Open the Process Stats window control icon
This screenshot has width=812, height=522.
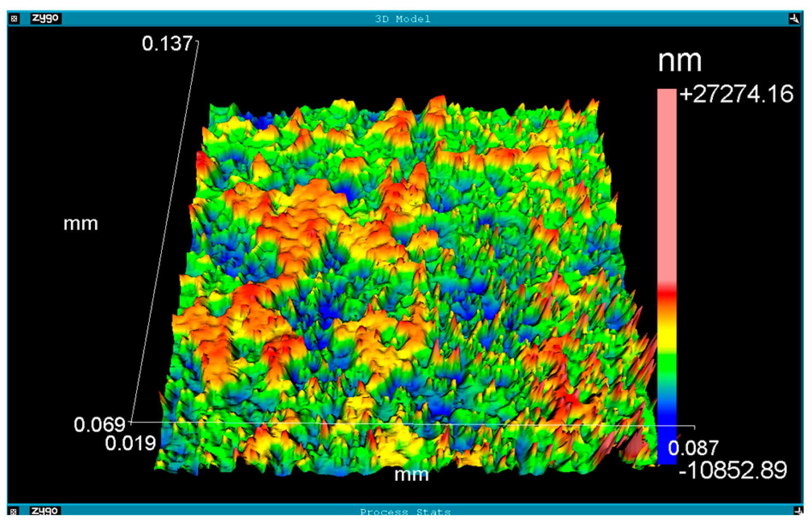pos(14,512)
